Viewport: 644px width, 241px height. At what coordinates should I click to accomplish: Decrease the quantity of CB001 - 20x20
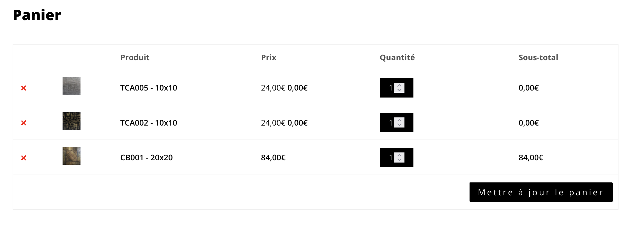click(399, 160)
